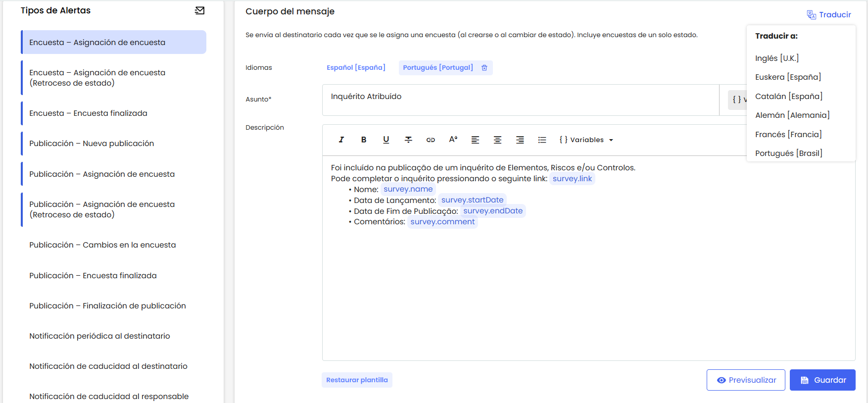This screenshot has height=403, width=868.
Task: Select Francés [Francia] as translation language
Action: pos(788,134)
